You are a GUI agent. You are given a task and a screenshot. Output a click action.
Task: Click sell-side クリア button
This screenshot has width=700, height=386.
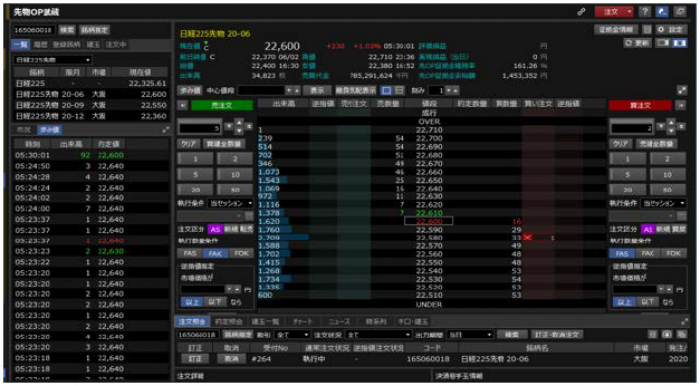point(189,144)
